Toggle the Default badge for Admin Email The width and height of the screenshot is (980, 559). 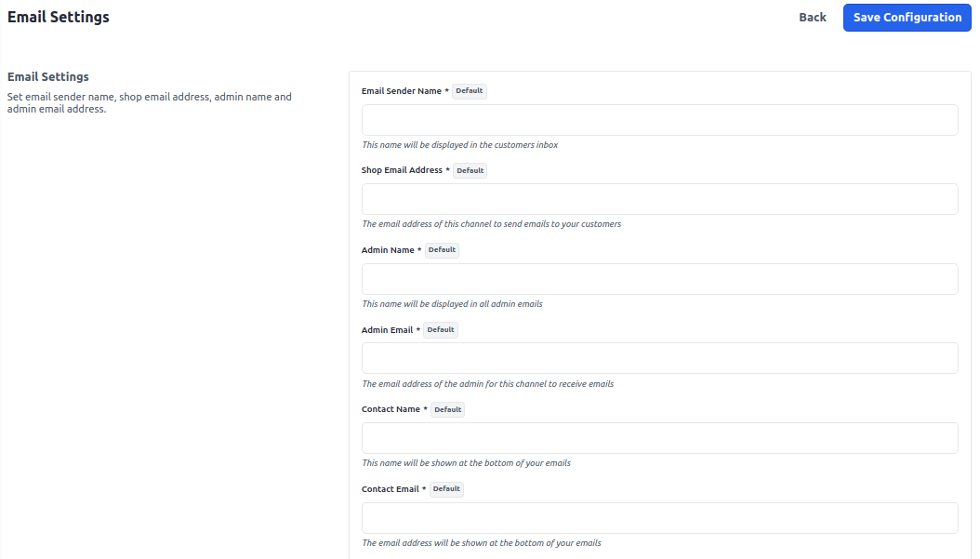point(441,329)
